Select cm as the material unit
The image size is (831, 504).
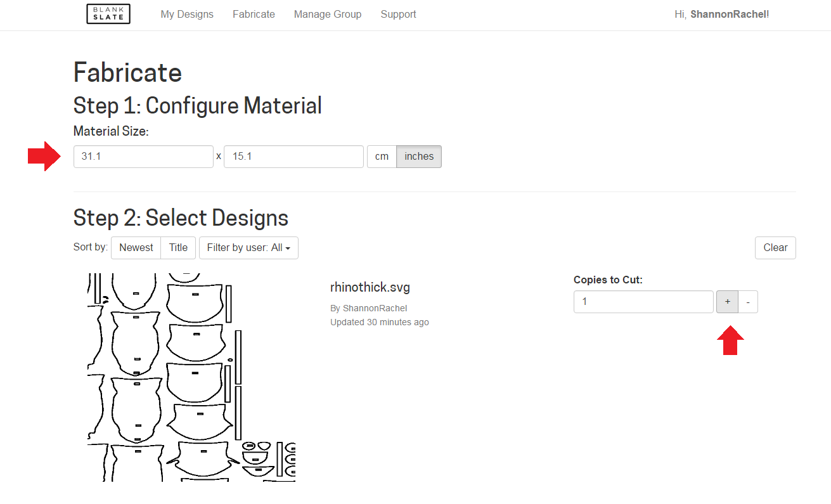coord(382,156)
